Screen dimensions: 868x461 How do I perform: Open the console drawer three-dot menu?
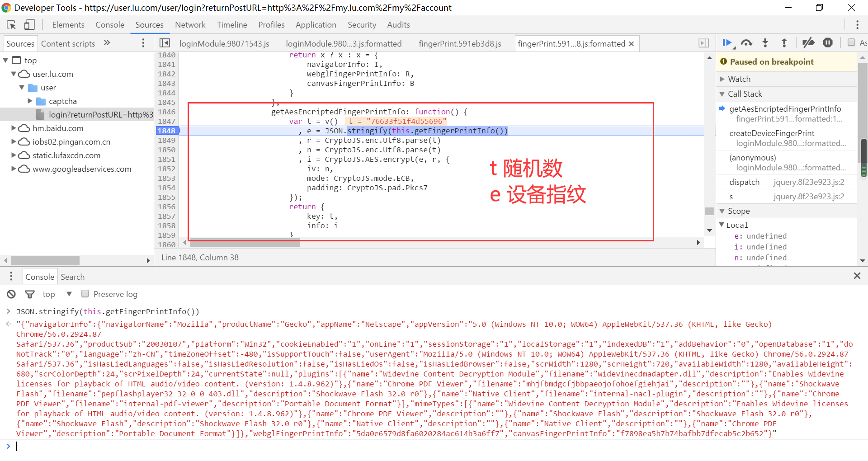coord(11,277)
